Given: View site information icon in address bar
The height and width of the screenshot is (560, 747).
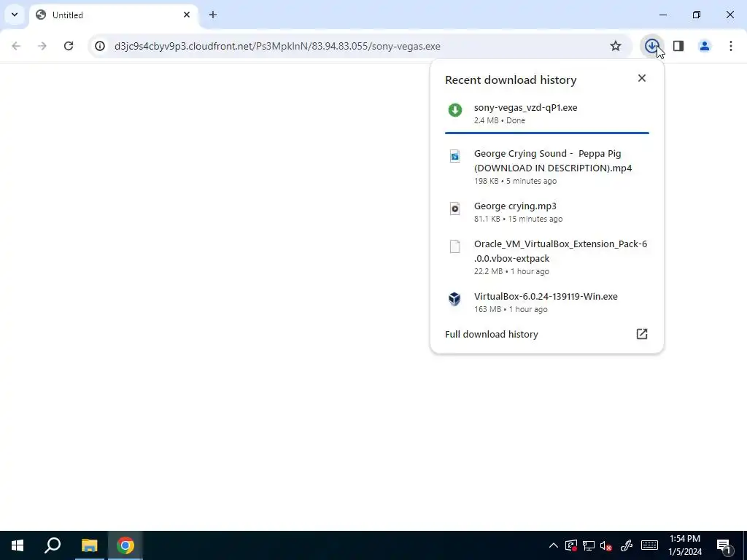Looking at the screenshot, I should coord(99,46).
